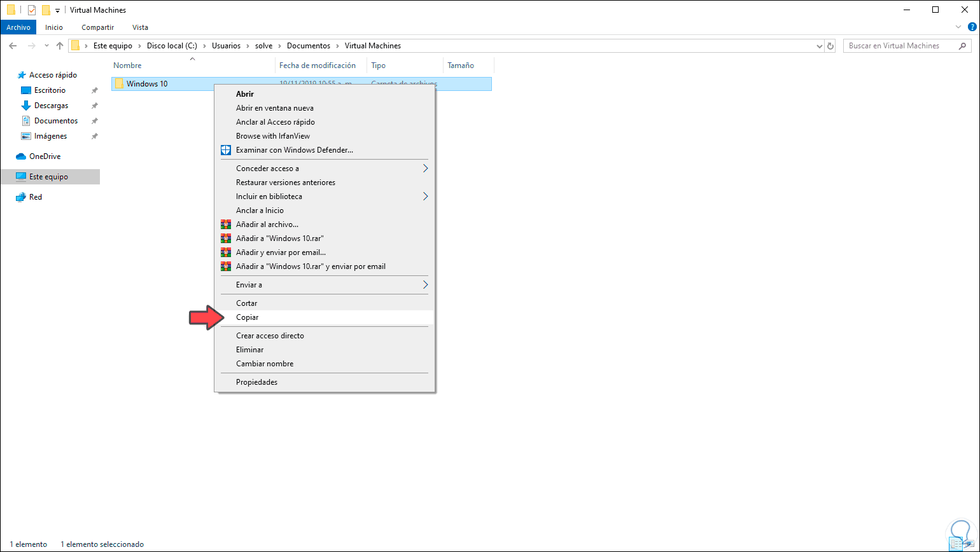
Task: Click the Windows 10 folder icon
Action: tap(119, 83)
